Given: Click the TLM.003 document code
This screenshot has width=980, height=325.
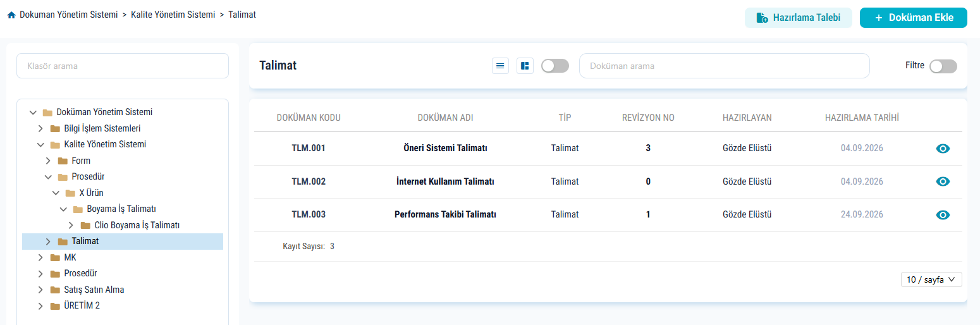Looking at the screenshot, I should [x=309, y=214].
